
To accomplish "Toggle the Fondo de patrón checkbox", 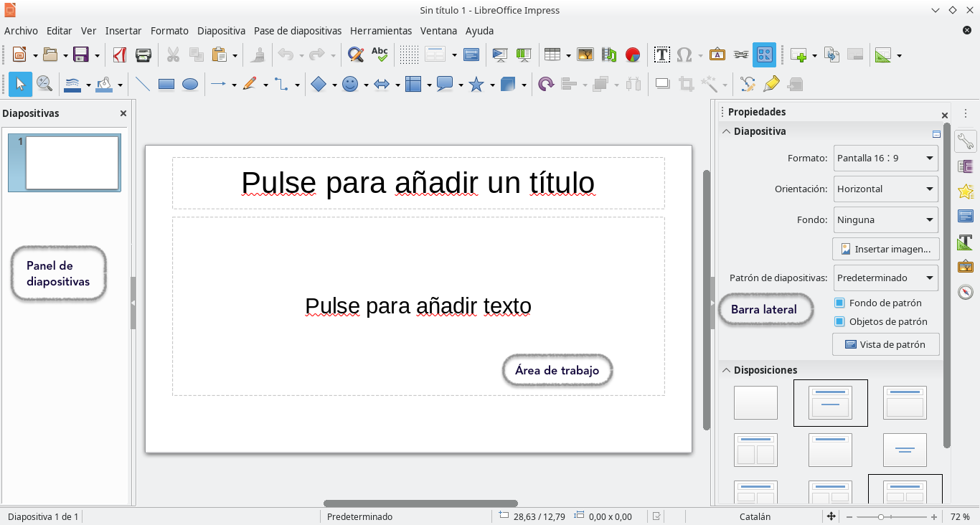I will point(840,303).
